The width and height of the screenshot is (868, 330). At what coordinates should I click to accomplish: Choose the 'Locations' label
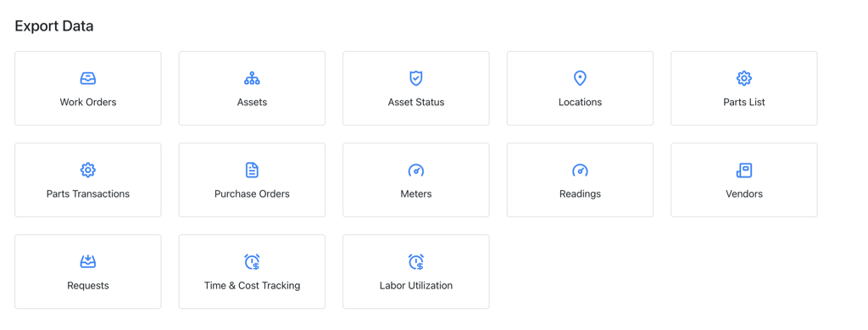pos(580,103)
